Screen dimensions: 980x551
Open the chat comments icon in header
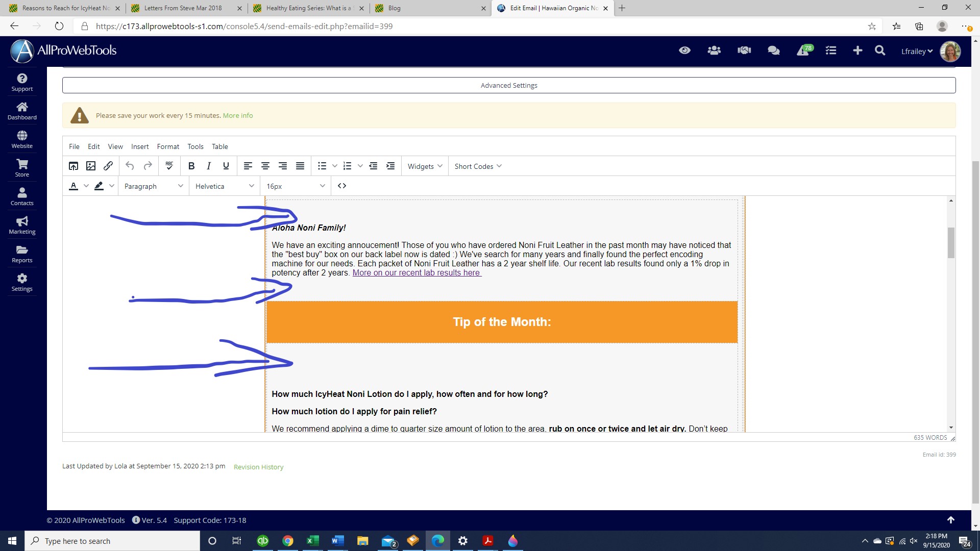774,51
